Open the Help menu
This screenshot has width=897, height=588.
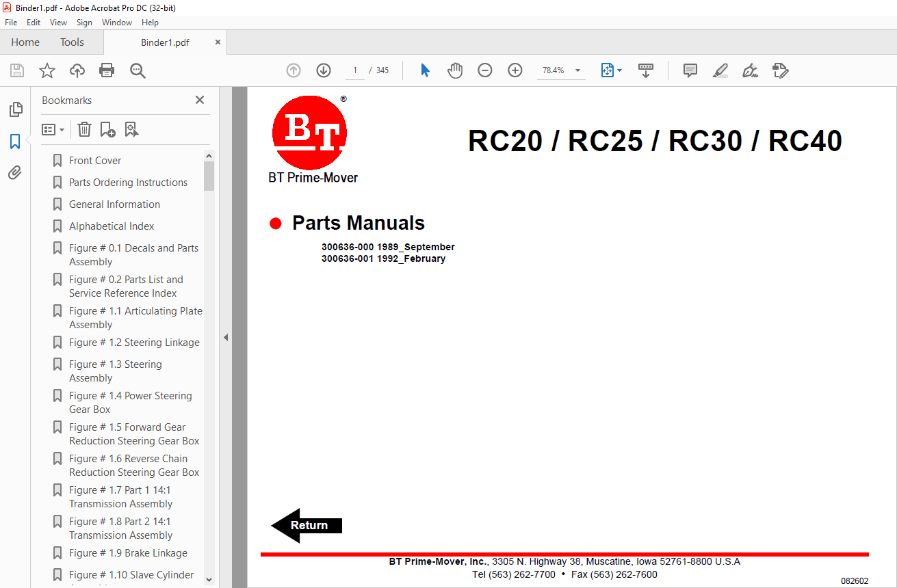coord(150,23)
